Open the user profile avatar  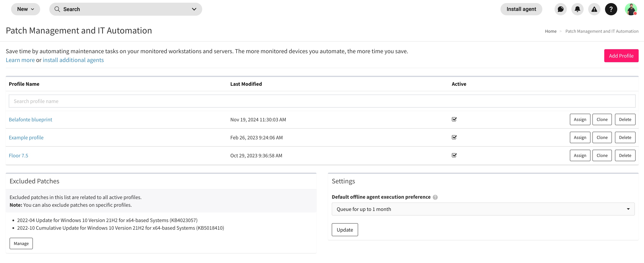[x=631, y=9]
